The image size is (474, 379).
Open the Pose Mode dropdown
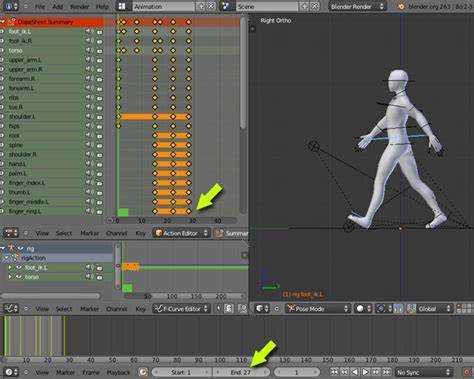(318, 309)
